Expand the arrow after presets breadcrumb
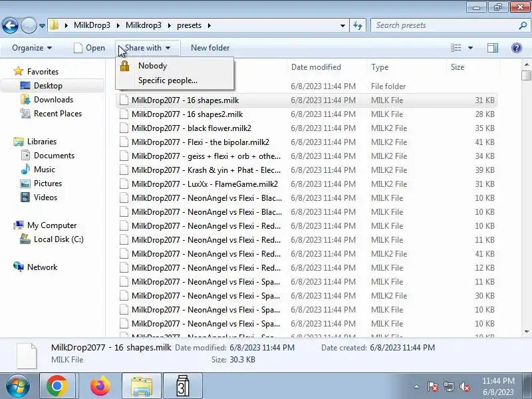 pyautogui.click(x=209, y=25)
